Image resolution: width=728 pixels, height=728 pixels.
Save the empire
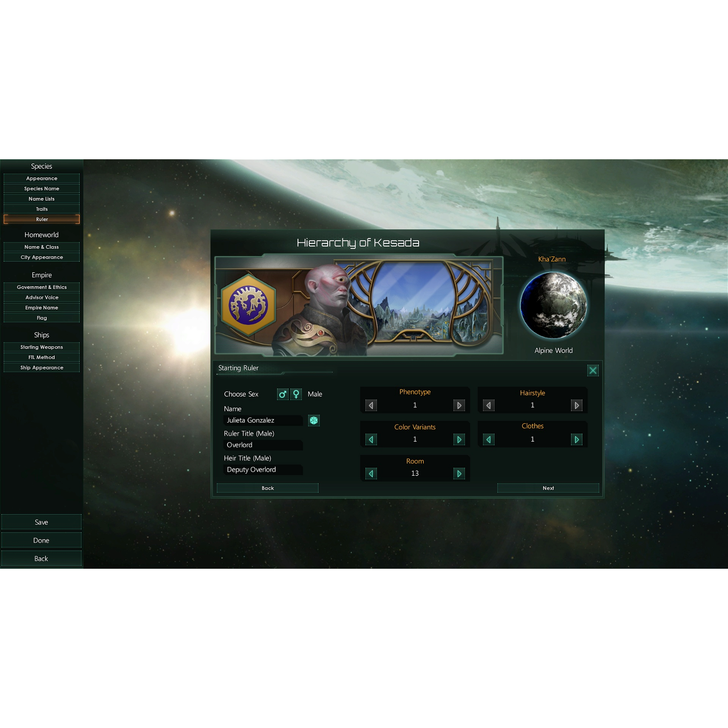click(41, 522)
